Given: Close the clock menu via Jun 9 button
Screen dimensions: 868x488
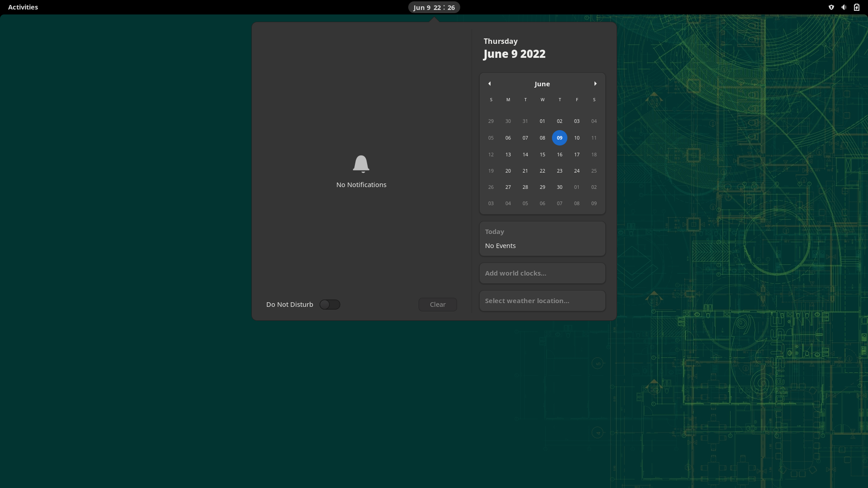Looking at the screenshot, I should (x=434, y=7).
